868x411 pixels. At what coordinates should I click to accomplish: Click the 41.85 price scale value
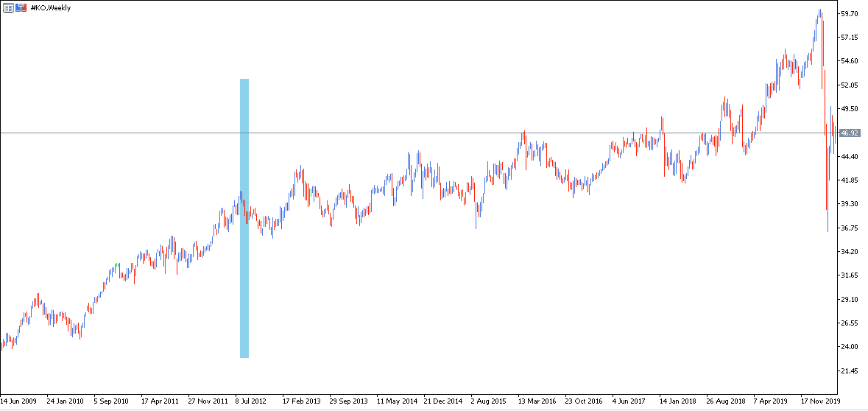coord(849,180)
